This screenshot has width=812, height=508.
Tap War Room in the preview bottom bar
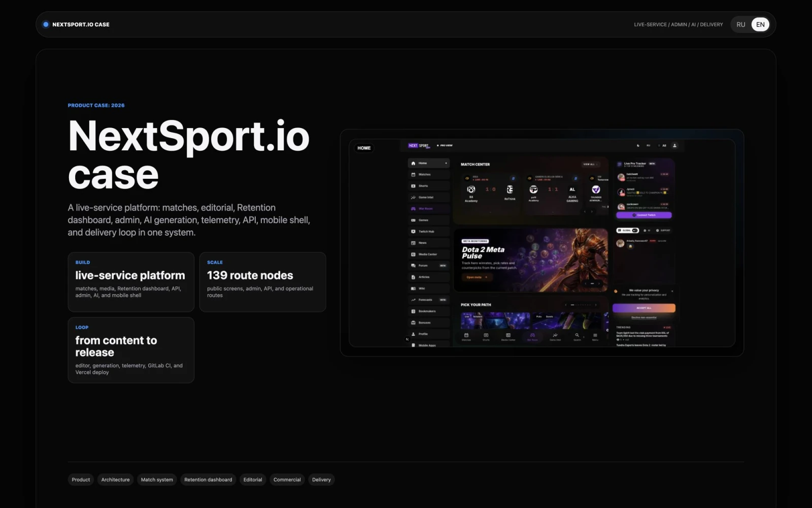pyautogui.click(x=532, y=337)
